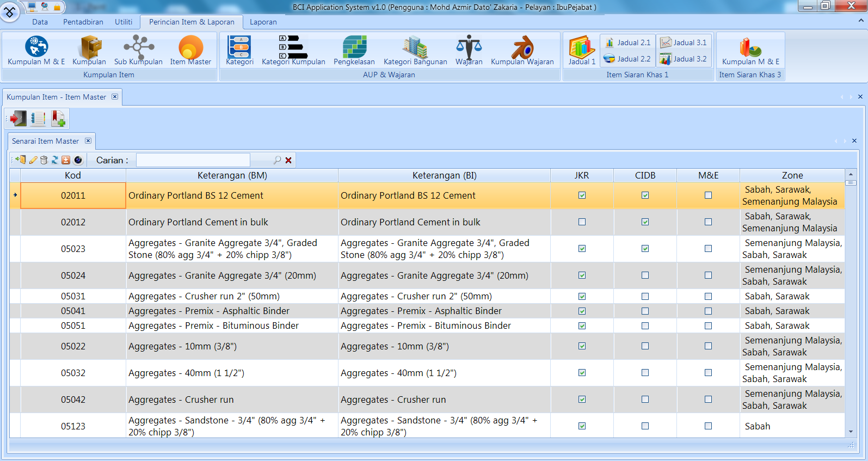Open the Laporan ribbon tab
The height and width of the screenshot is (461, 868).
coord(263,22)
